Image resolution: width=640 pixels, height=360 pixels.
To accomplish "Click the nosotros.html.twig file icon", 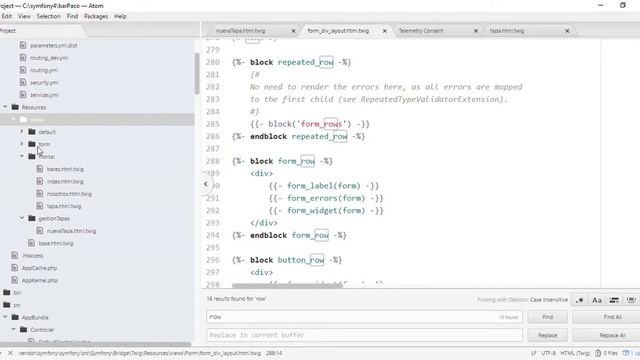I will click(40, 193).
